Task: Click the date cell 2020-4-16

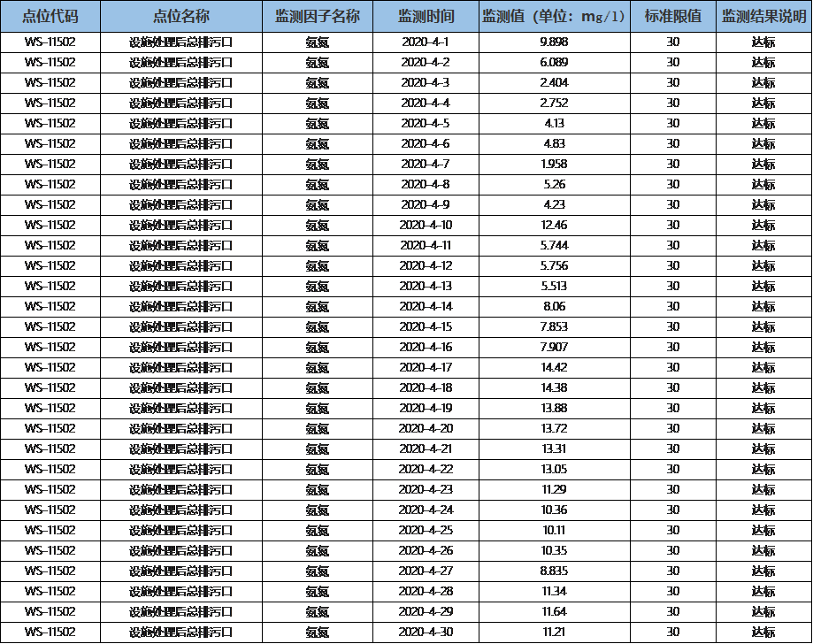Action: 426,347
